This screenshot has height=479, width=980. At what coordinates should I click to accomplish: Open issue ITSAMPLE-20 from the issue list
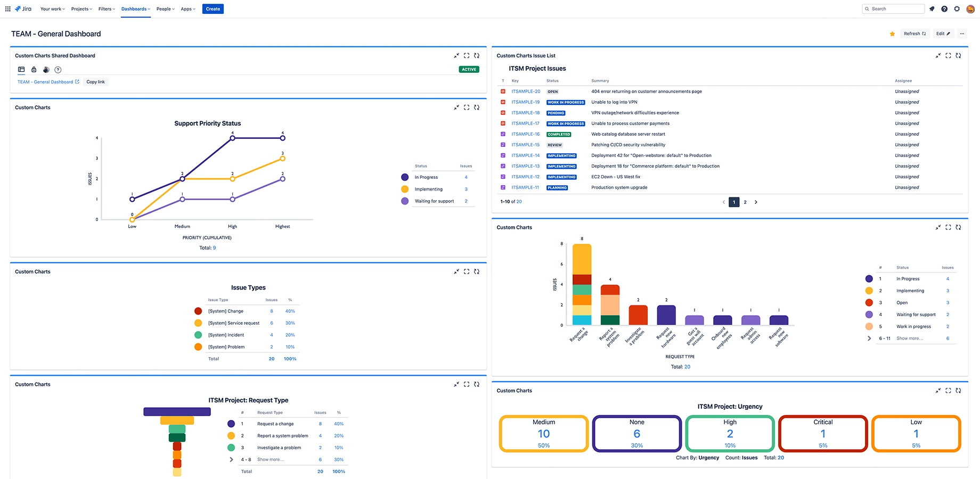(x=526, y=91)
